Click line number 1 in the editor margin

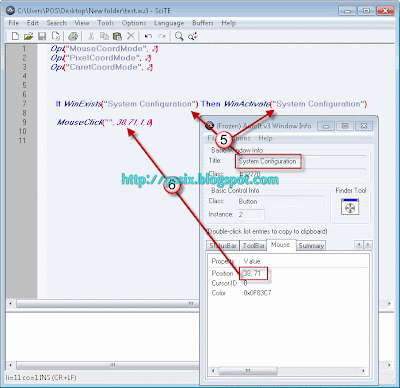[x=24, y=49]
